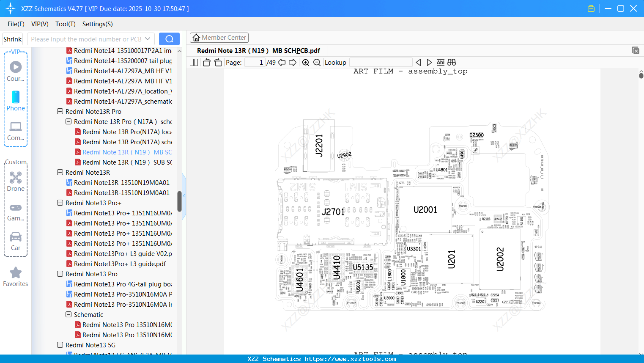The height and width of the screenshot is (363, 644).
Task: Click inside the Page number input field
Action: click(255, 62)
